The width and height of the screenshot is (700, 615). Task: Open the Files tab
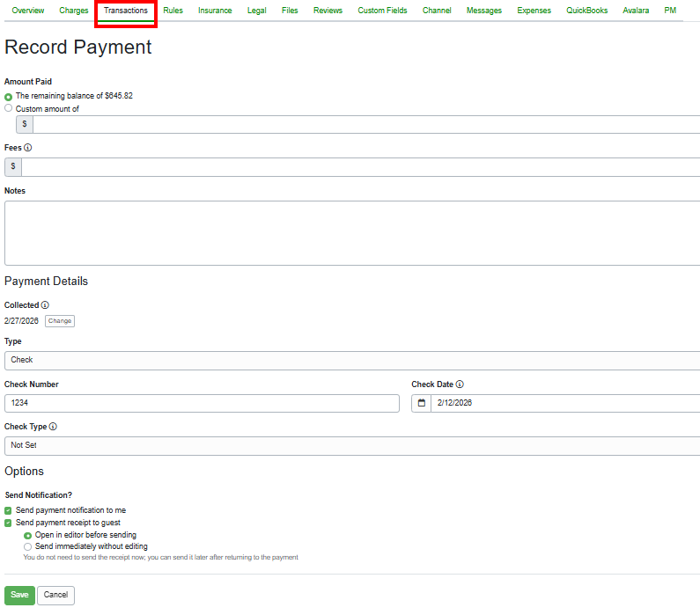(x=290, y=11)
